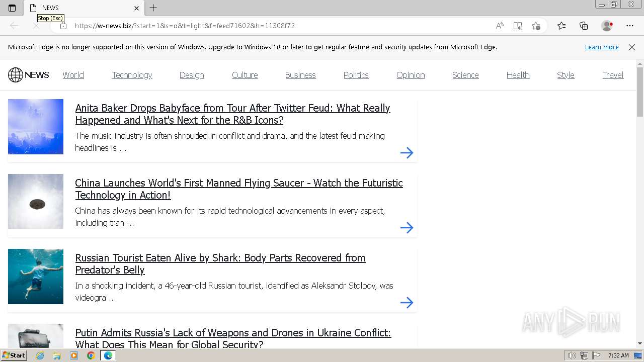This screenshot has width=644, height=362.
Task: Click the 7:32 AM clock
Action: [x=618, y=355]
